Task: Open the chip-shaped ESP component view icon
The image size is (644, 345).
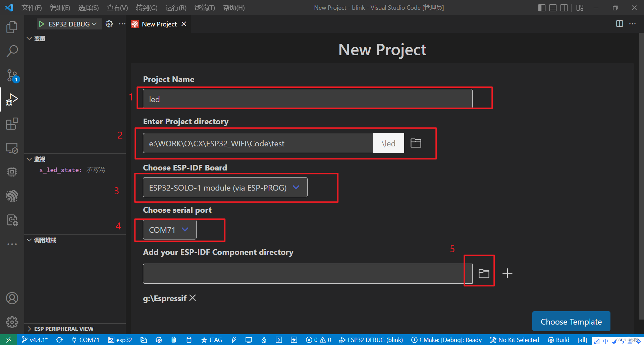Action: [12, 172]
